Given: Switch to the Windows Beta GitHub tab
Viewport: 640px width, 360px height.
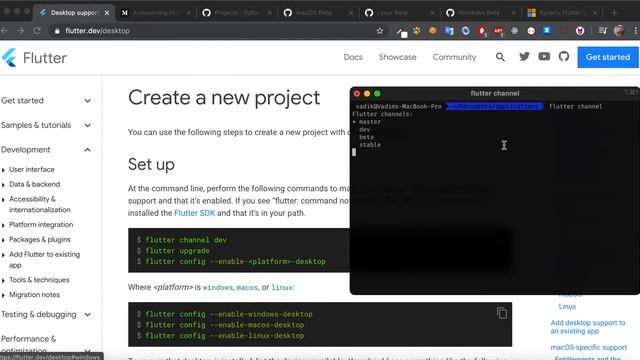Looking at the screenshot, I should 481,13.
